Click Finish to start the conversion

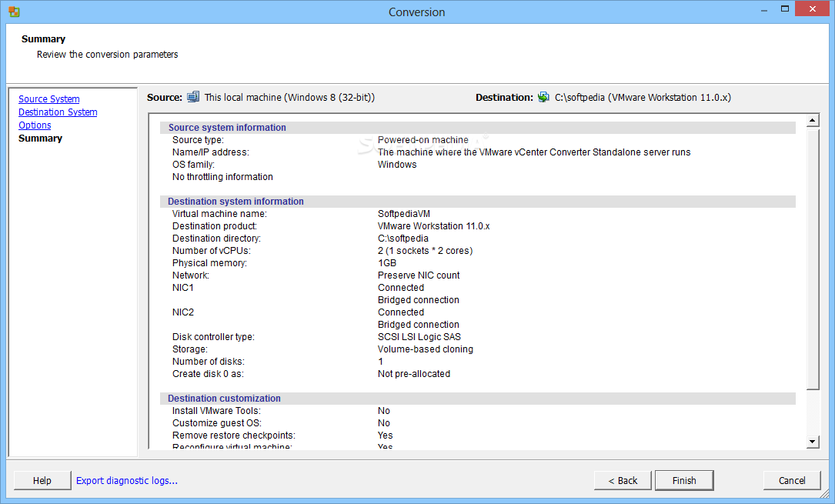tap(683, 481)
